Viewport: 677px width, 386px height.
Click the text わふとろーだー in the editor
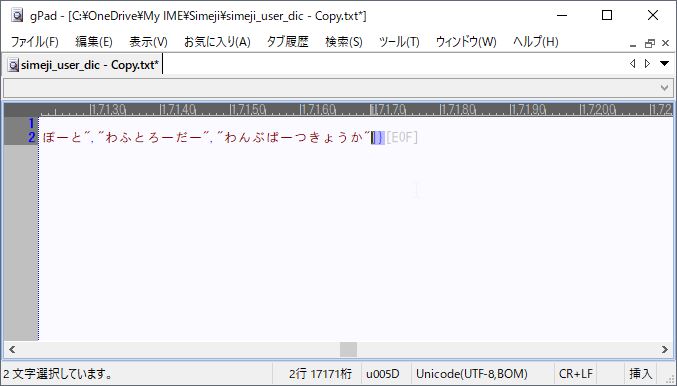click(x=153, y=137)
